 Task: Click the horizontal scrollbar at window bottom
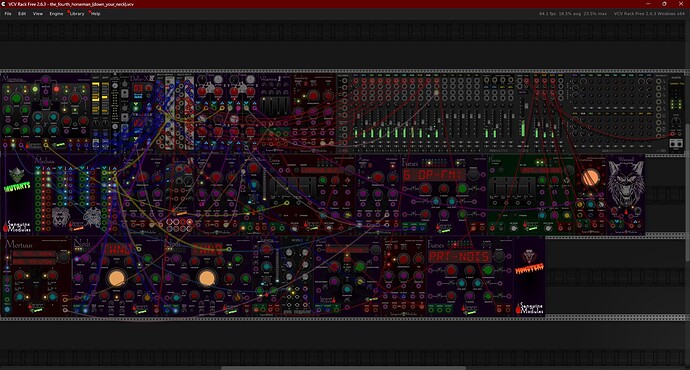[x=343, y=368]
